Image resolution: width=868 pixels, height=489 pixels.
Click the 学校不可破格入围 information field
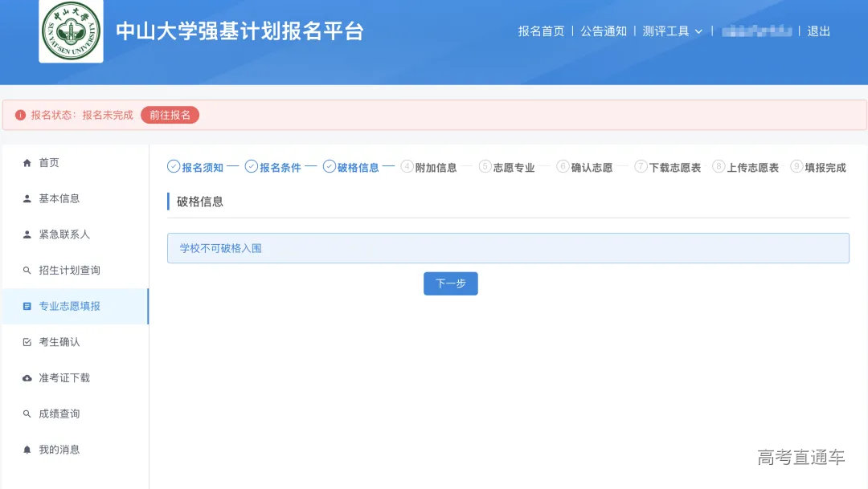pyautogui.click(x=508, y=247)
